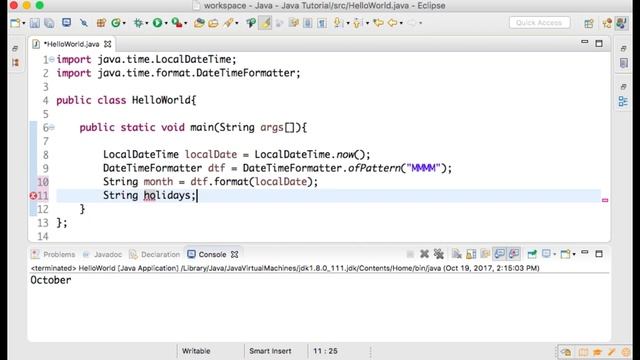Maximize the Console panel
Viewport: 640px width, 360px height.
click(599, 254)
